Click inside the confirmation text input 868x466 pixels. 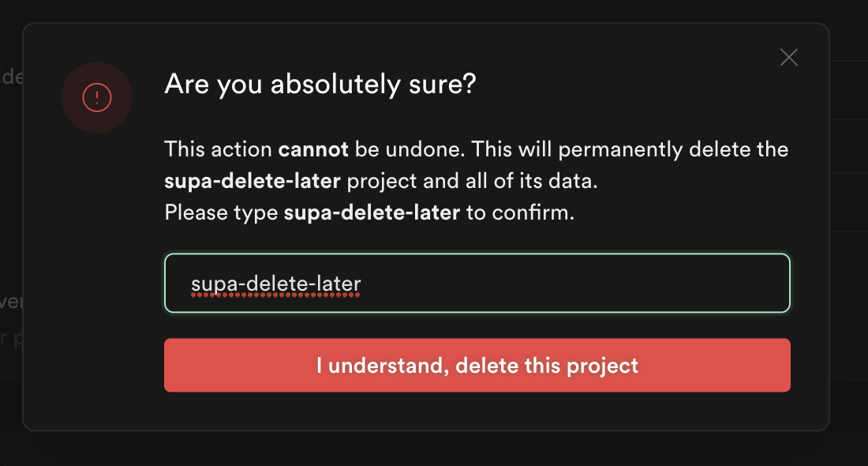[x=477, y=283]
